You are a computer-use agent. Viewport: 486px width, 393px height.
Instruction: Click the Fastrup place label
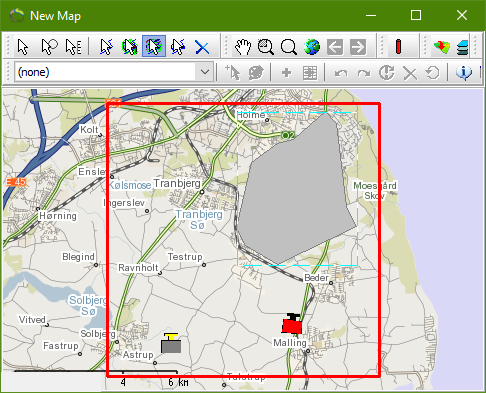(x=61, y=346)
